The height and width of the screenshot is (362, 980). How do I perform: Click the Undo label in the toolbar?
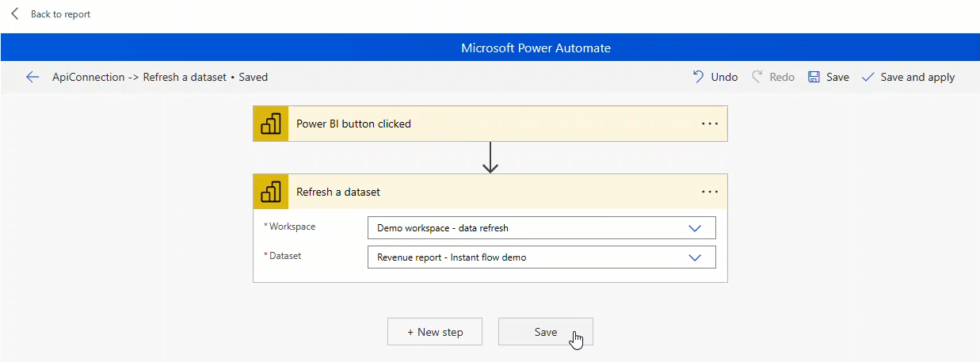coord(724,77)
